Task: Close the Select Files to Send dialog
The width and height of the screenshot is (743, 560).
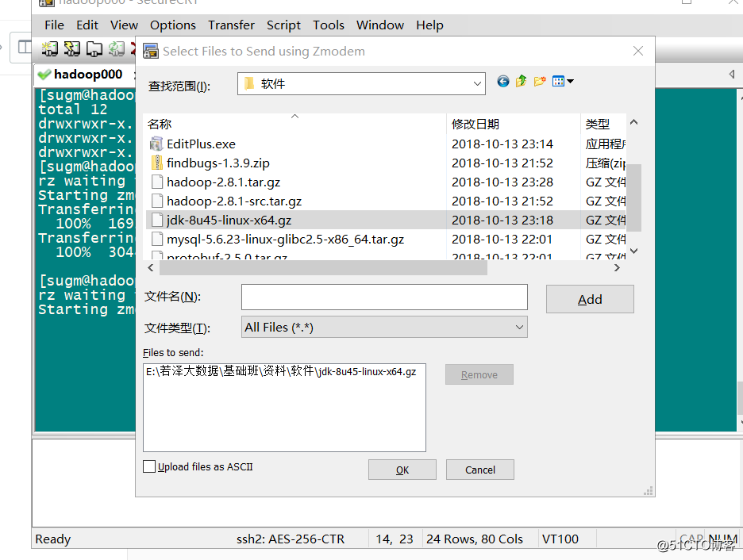Action: [x=638, y=51]
